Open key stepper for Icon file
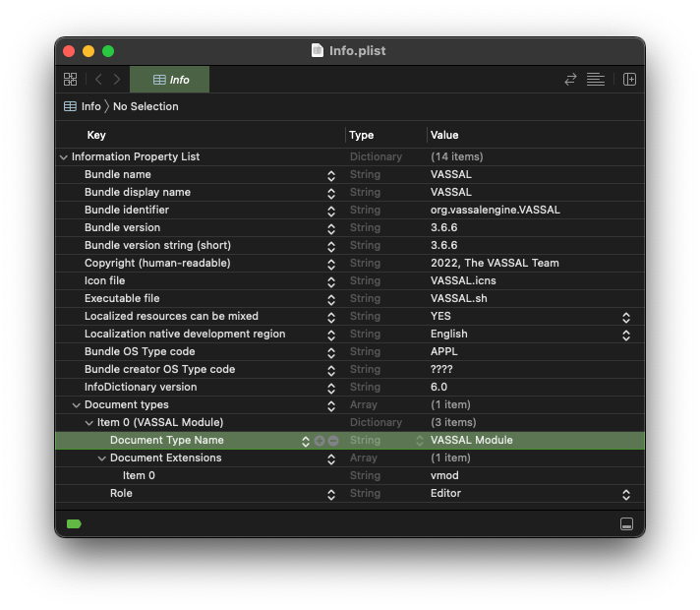Image resolution: width=700 pixels, height=610 pixels. click(x=331, y=282)
